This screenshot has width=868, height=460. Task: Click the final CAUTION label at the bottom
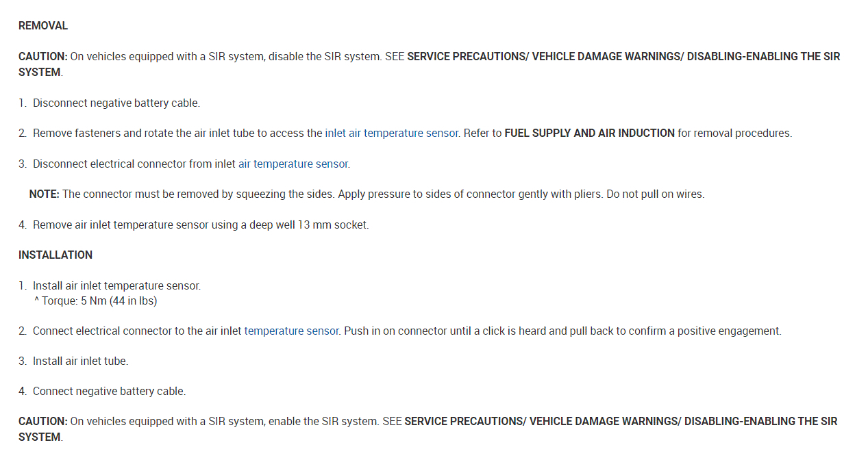pyautogui.click(x=42, y=422)
